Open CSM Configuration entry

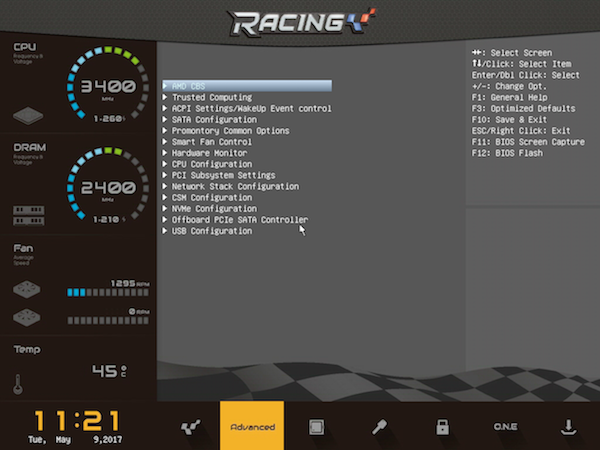[x=212, y=197]
